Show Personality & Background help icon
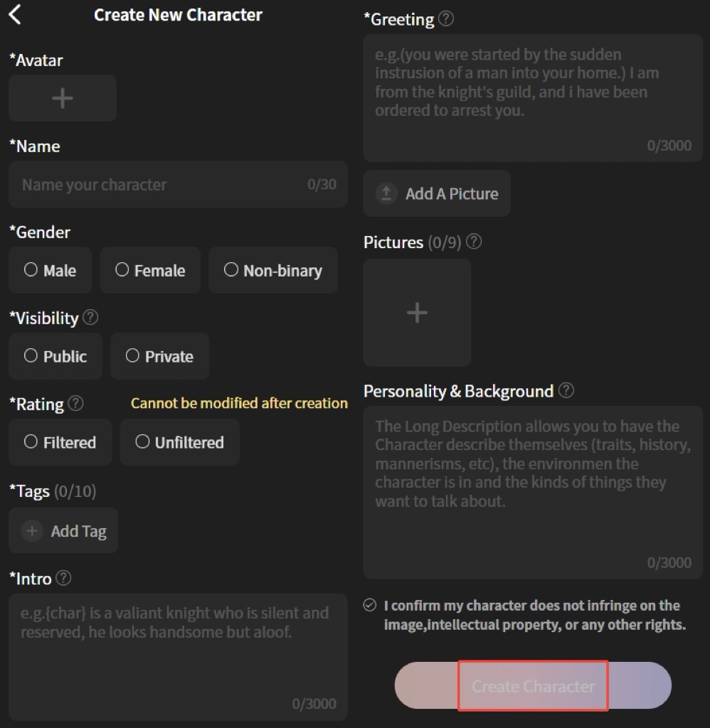Image resolution: width=710 pixels, height=728 pixels. tap(566, 390)
